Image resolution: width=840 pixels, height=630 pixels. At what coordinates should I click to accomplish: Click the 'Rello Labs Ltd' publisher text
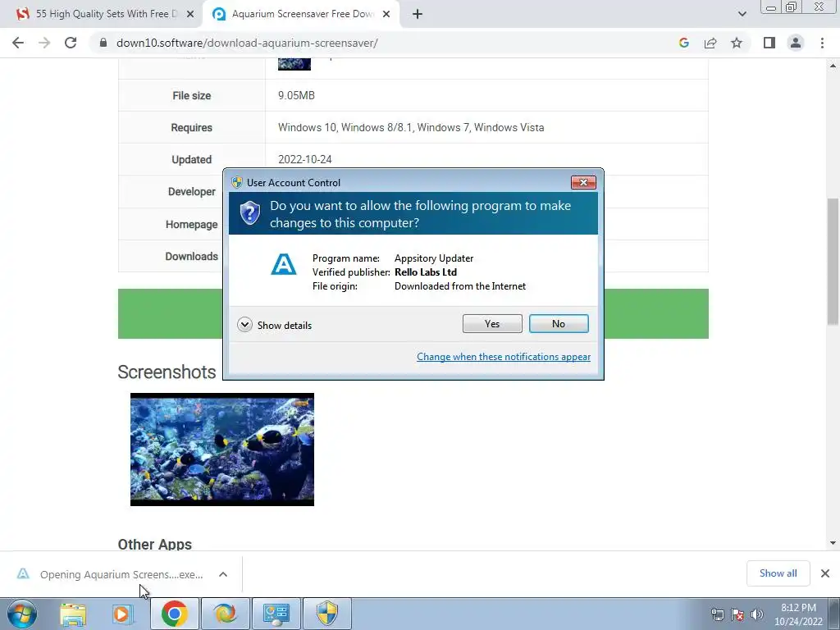[x=426, y=272]
